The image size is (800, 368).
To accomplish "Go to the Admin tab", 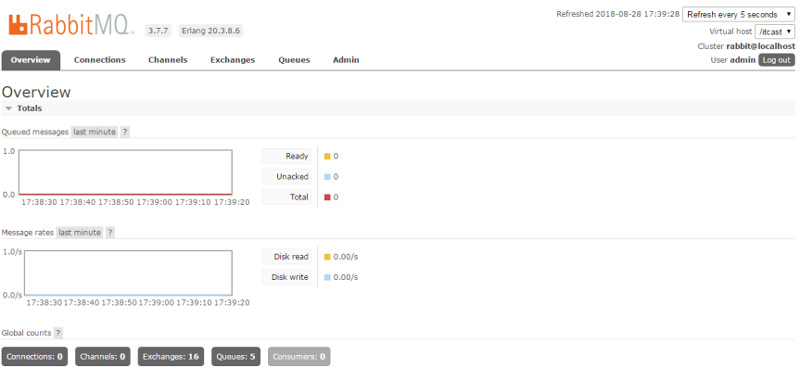I will pos(346,60).
